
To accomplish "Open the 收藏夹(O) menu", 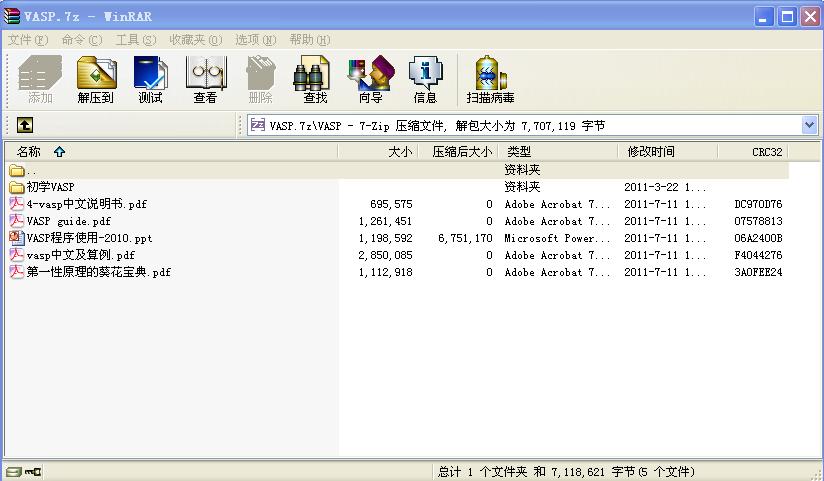I will 195,39.
